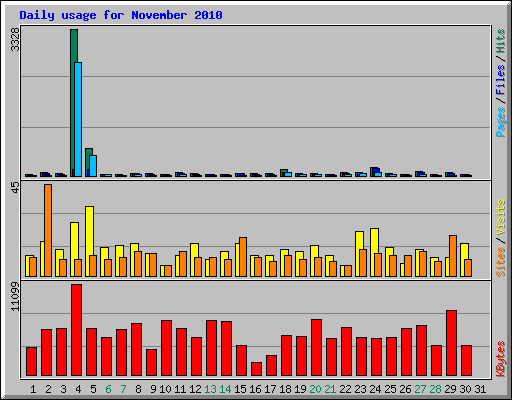Click the red KBytes bar for day 13

point(211,348)
